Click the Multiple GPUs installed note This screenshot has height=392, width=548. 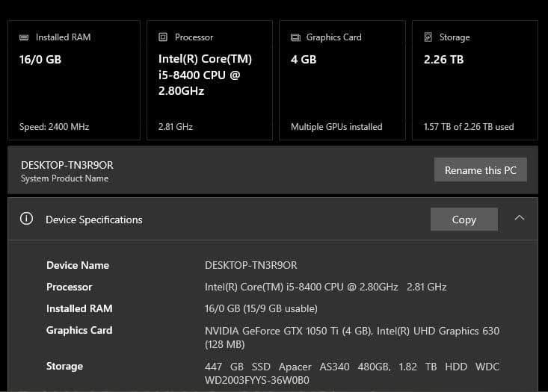coord(336,127)
